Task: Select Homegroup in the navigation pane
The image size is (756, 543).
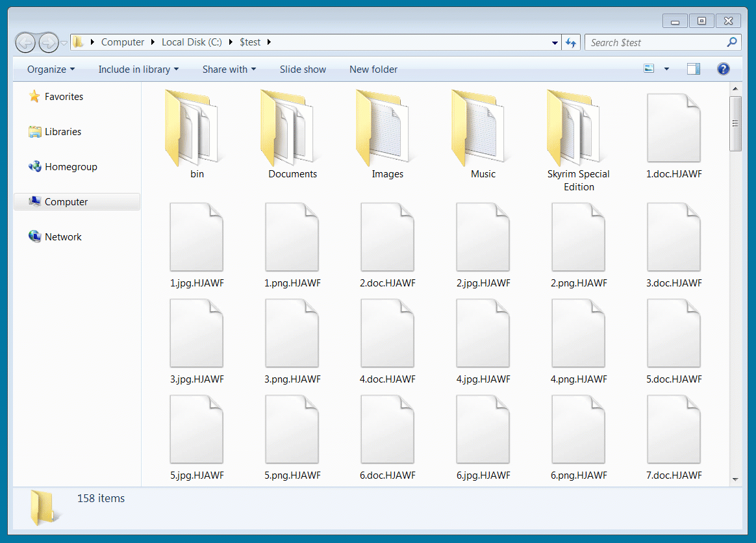Action: (x=63, y=167)
